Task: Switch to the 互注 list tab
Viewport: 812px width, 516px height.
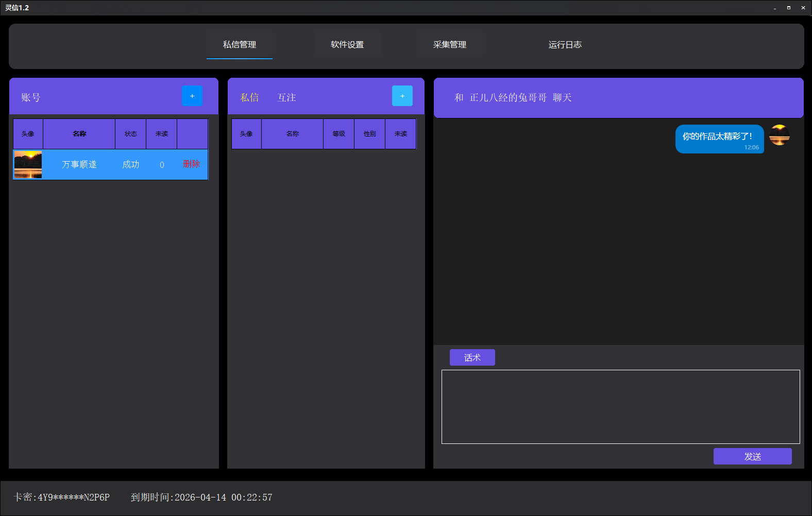Action: (x=286, y=97)
